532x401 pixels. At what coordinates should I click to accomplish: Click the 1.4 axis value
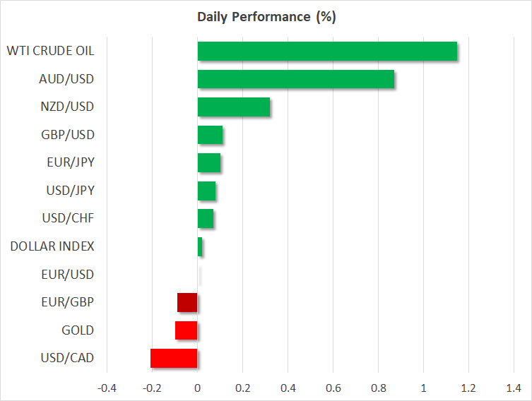pos(514,388)
